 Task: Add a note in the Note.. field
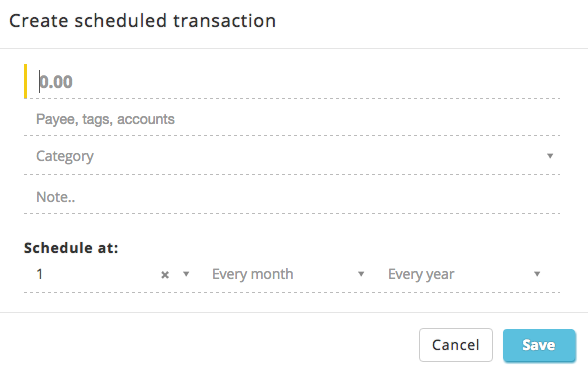tap(292, 197)
